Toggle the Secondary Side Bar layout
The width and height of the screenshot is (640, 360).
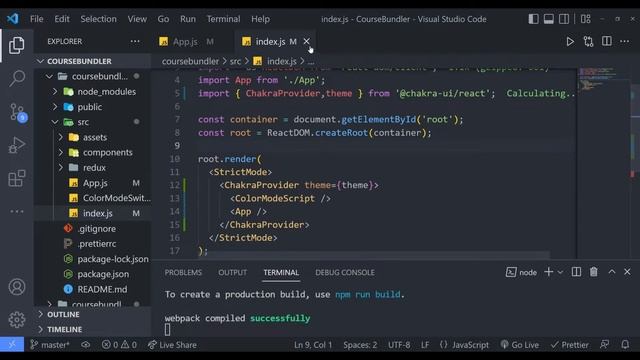[x=564, y=19]
